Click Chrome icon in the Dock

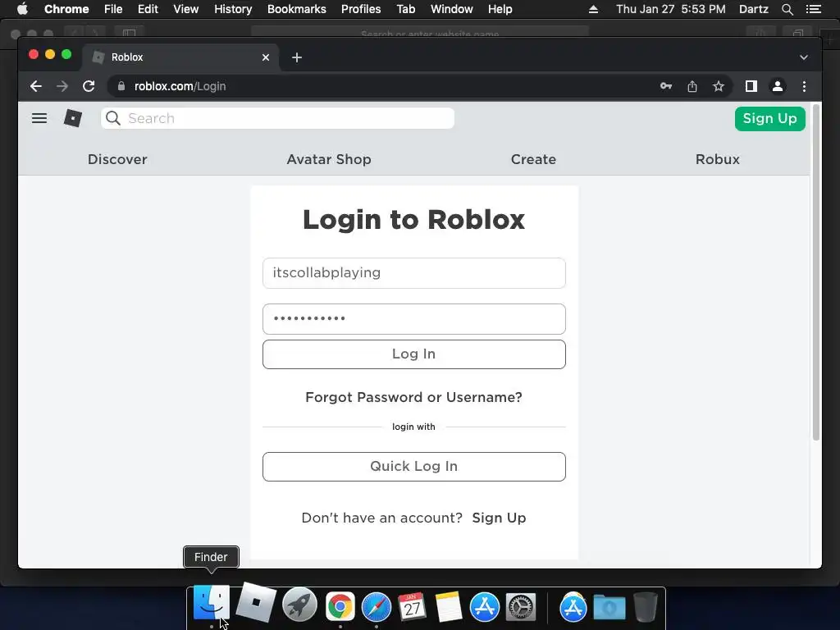pyautogui.click(x=340, y=606)
